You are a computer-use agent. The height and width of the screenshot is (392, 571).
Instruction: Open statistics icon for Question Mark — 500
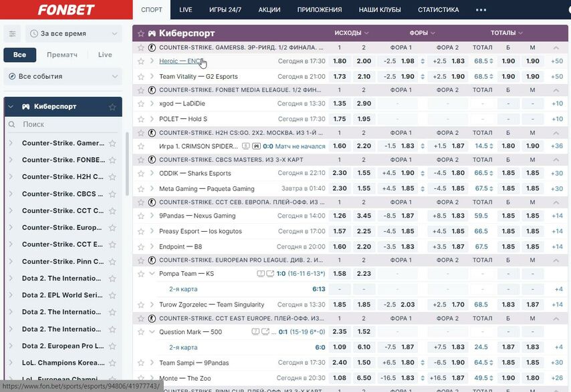click(255, 332)
